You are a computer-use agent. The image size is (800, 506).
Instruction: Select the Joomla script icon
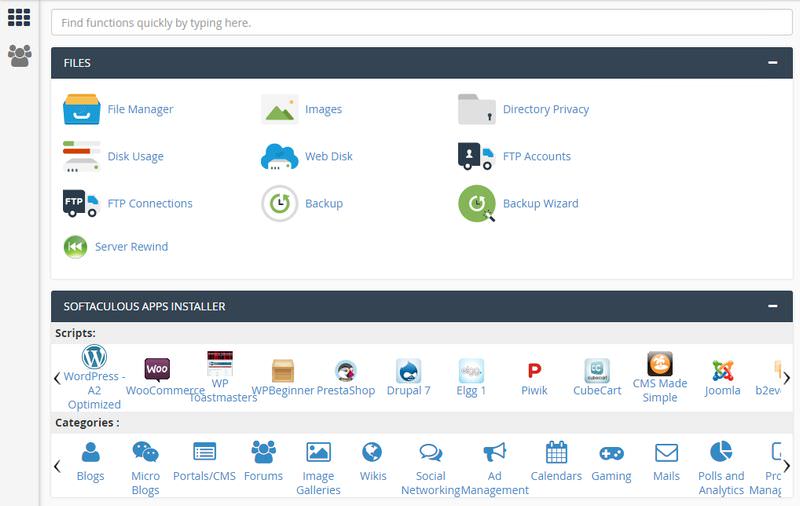click(x=722, y=371)
